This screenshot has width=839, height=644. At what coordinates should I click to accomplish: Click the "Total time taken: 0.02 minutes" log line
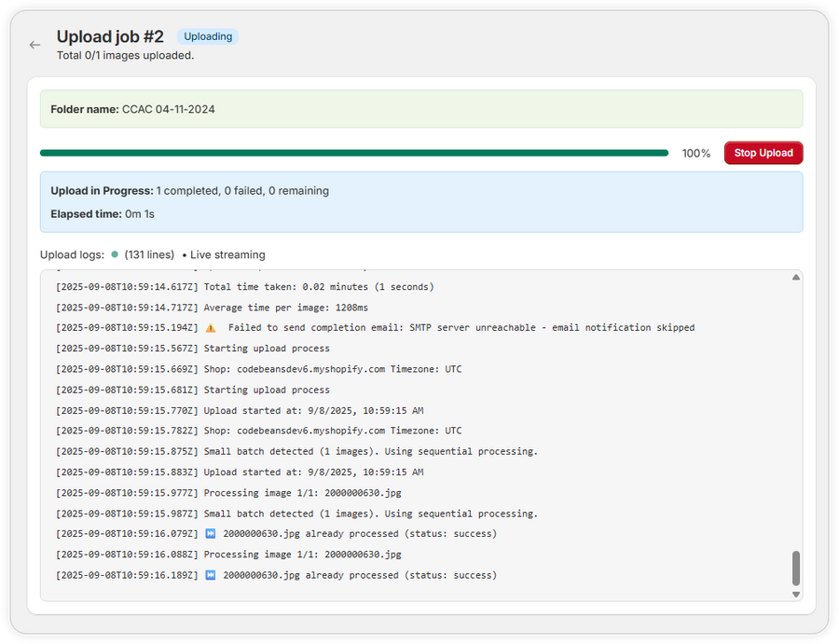(x=245, y=287)
